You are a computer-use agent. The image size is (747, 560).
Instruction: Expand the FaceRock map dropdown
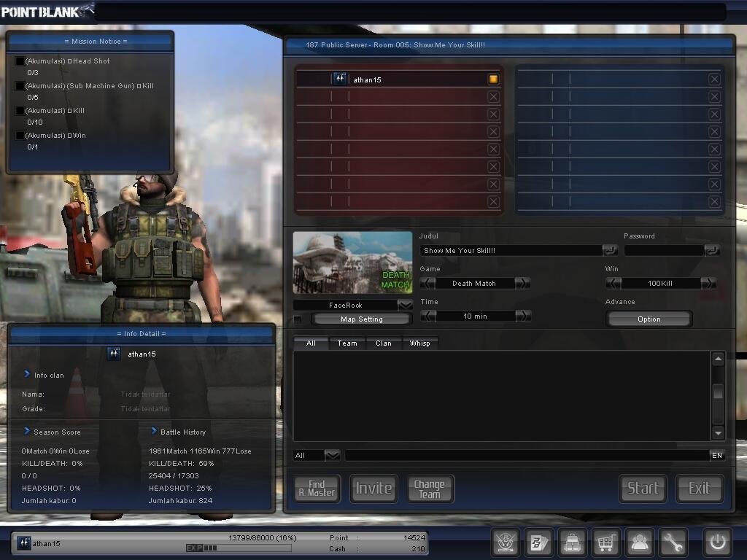[405, 305]
